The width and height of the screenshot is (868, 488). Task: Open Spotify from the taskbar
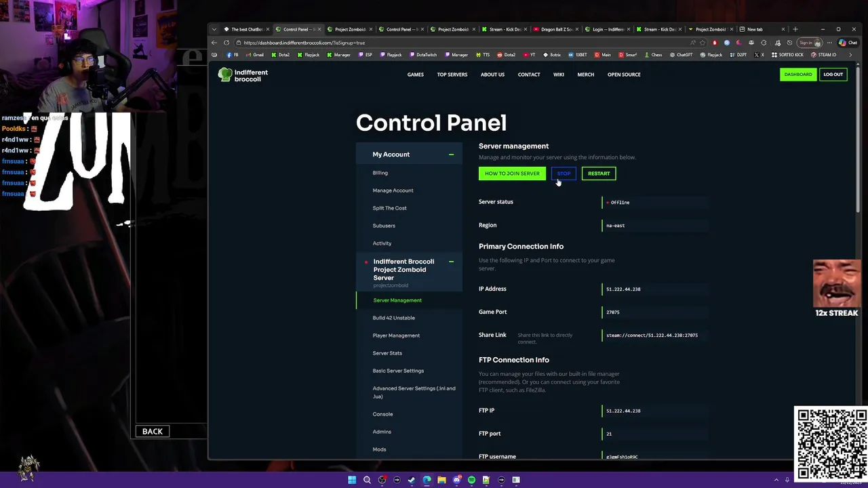(471, 480)
